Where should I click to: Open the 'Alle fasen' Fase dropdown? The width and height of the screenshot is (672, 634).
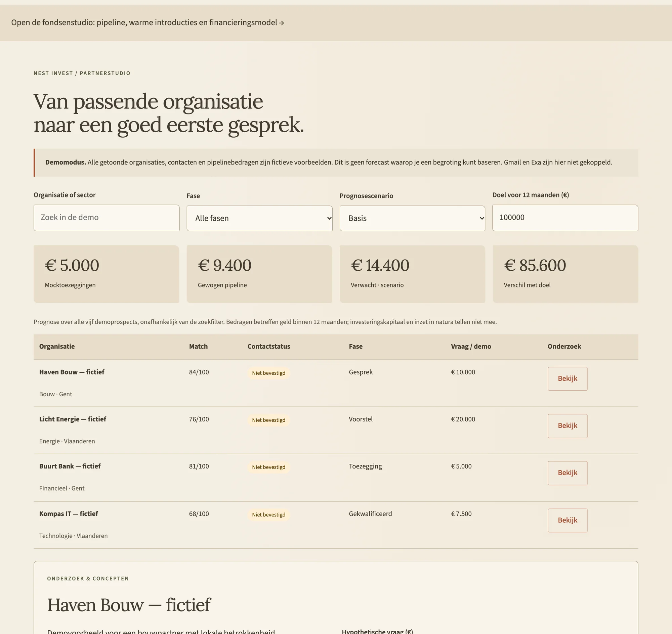259,218
